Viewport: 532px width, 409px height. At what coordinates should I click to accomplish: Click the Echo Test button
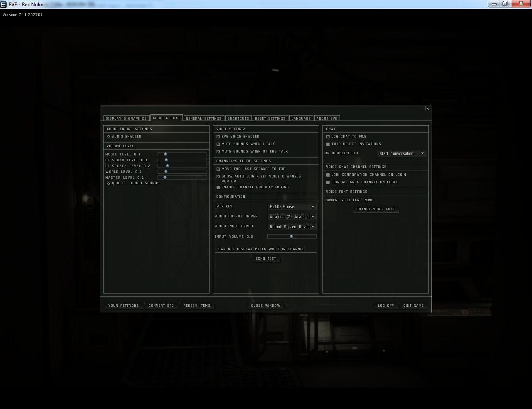coord(266,259)
